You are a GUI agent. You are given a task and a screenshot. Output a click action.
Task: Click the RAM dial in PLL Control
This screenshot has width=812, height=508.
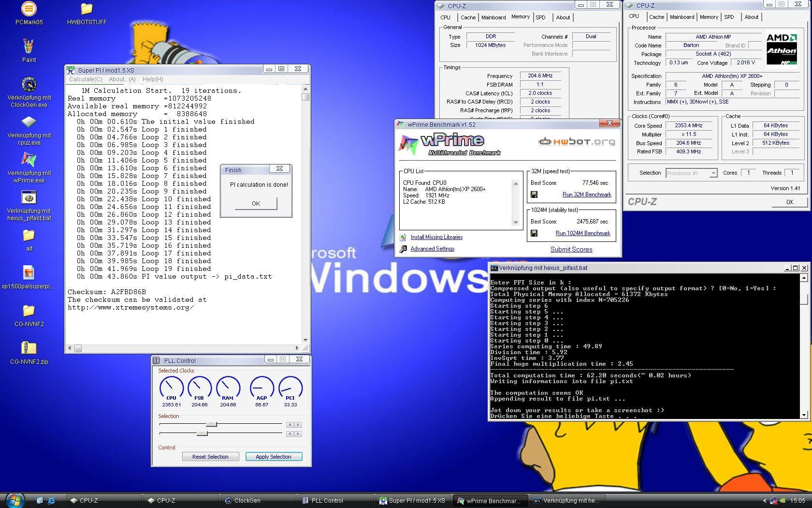click(x=228, y=388)
